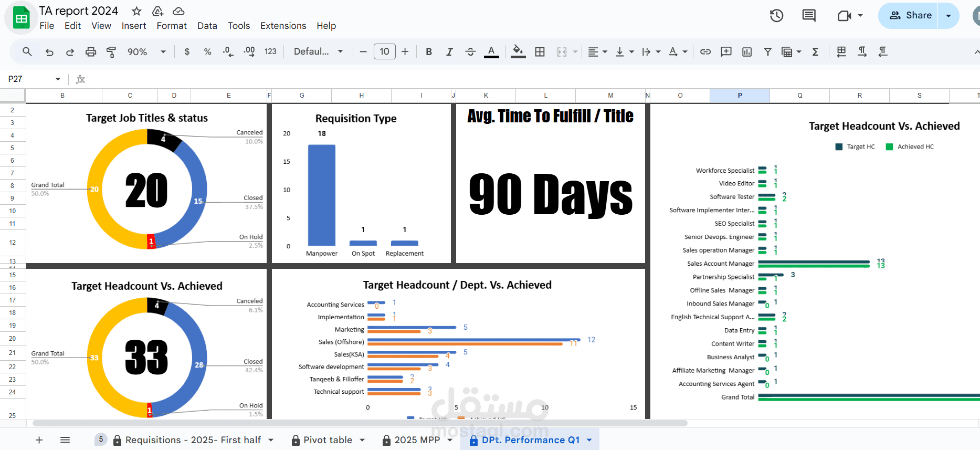Click the Print icon
The image size is (980, 450).
pyautogui.click(x=91, y=51)
